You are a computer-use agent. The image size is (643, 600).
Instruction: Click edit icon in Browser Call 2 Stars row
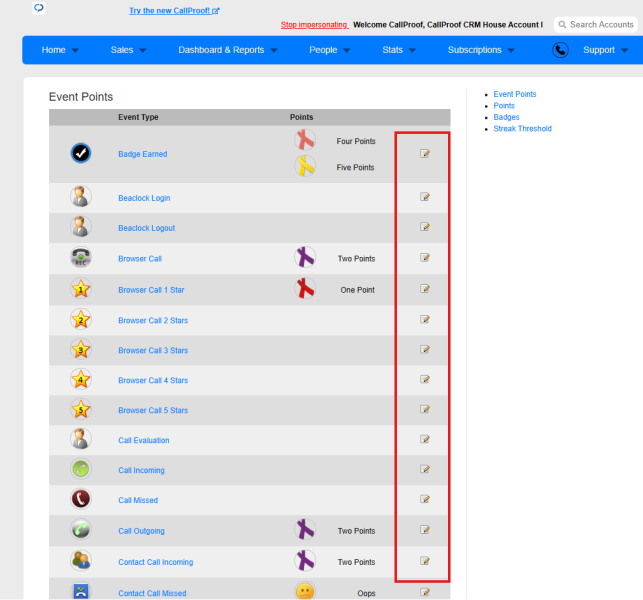point(425,319)
